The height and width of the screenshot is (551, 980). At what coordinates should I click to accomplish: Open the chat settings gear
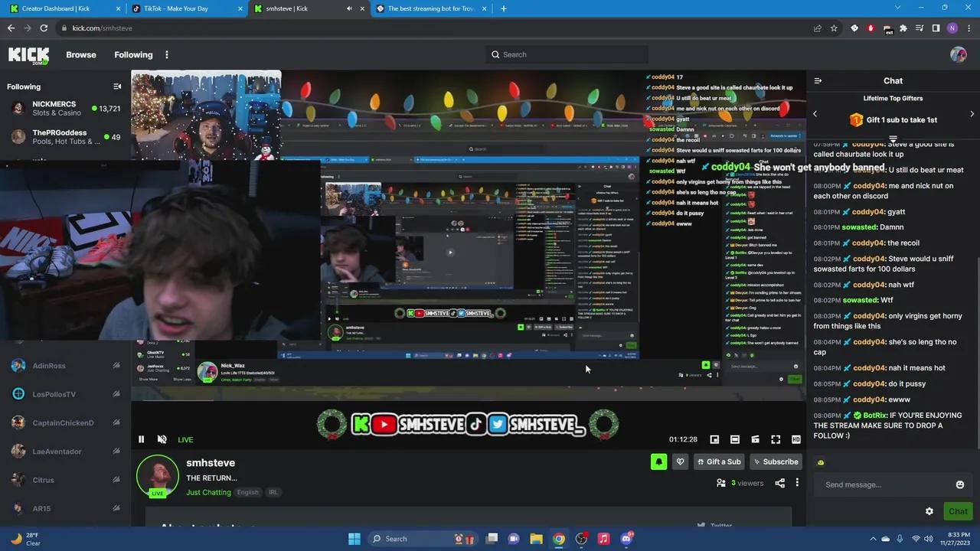(x=929, y=511)
